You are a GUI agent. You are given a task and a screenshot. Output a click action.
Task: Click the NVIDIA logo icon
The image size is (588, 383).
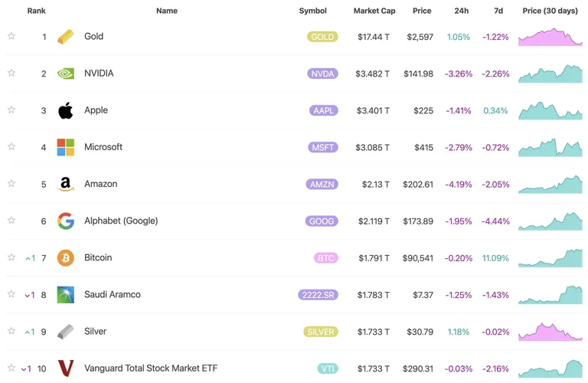(x=65, y=74)
